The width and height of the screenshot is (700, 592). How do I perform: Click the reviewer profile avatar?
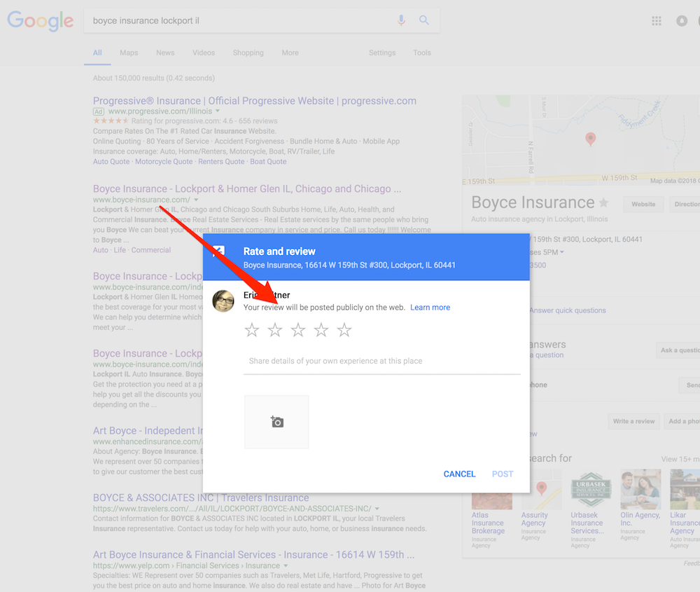point(223,301)
